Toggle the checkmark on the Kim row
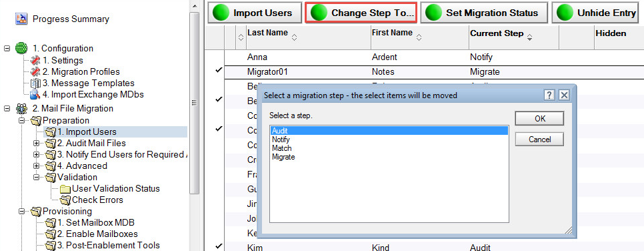 click(x=219, y=246)
